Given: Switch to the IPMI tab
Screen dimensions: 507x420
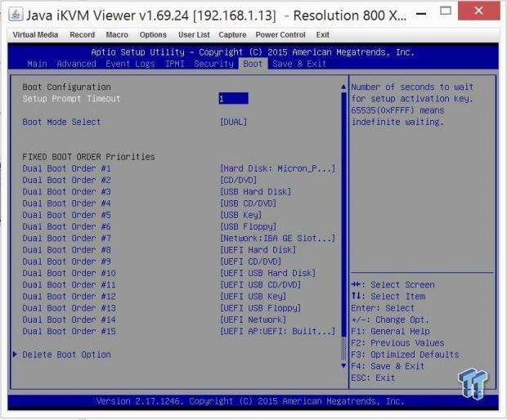Looking at the screenshot, I should coord(175,64).
